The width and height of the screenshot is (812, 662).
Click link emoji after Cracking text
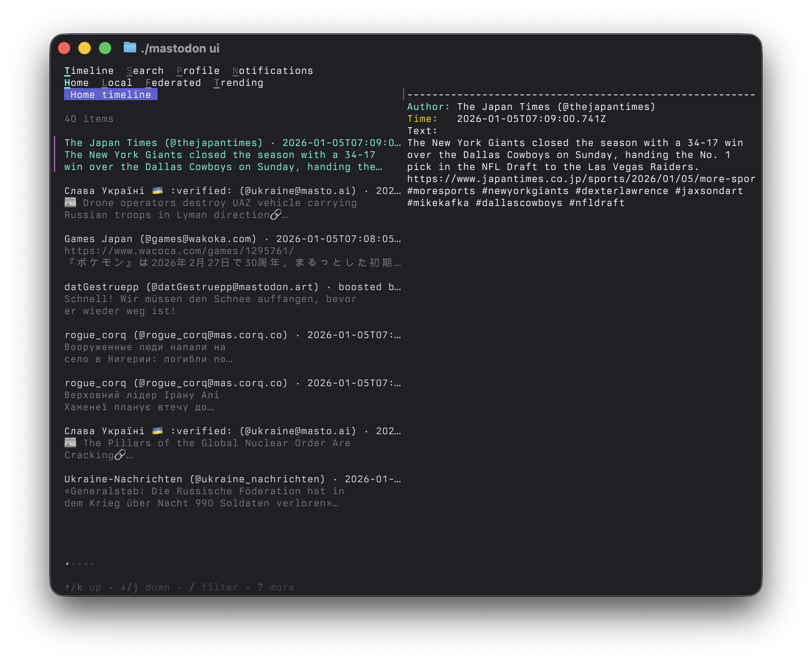(120, 455)
